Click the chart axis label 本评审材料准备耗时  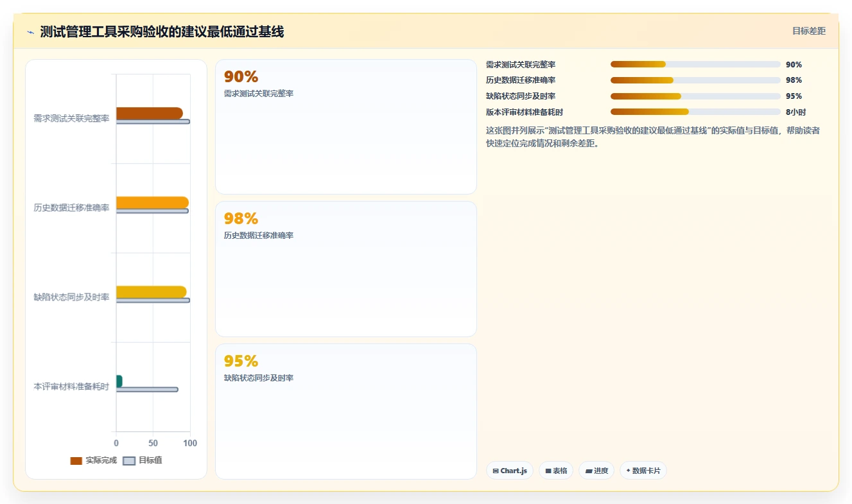[71, 387]
